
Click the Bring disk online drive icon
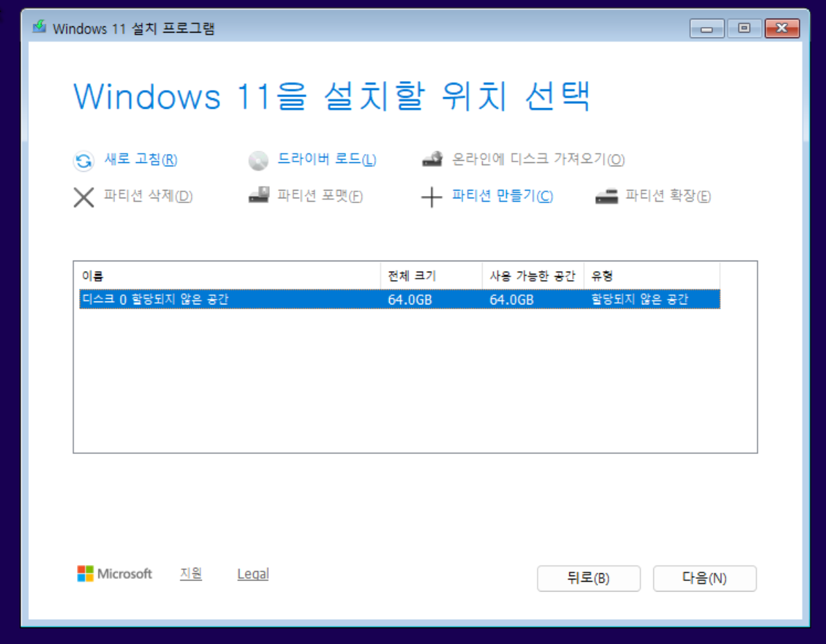pyautogui.click(x=433, y=159)
